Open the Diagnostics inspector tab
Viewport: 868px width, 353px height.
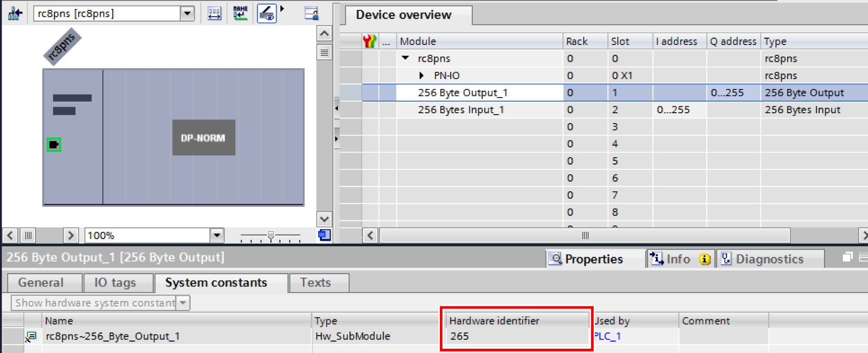click(769, 259)
